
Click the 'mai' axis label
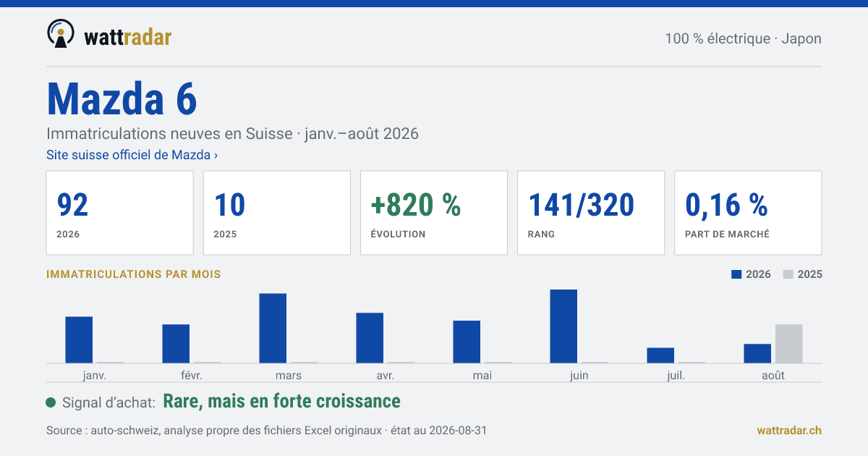[x=482, y=375]
